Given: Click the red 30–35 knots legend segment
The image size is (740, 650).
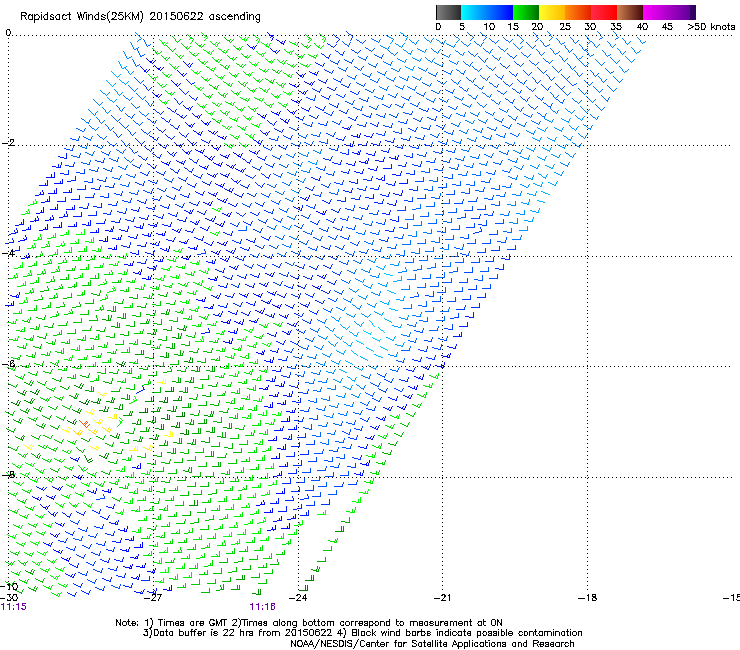Looking at the screenshot, I should point(603,12).
